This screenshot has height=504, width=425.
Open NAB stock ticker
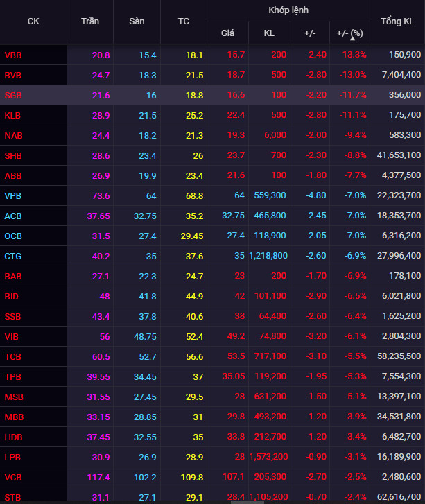point(13,136)
